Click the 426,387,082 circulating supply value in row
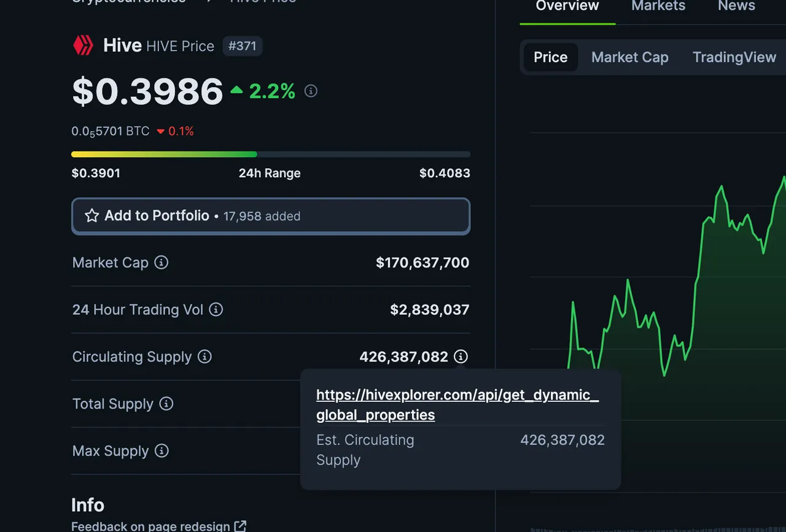The width and height of the screenshot is (786, 532). pyautogui.click(x=404, y=357)
